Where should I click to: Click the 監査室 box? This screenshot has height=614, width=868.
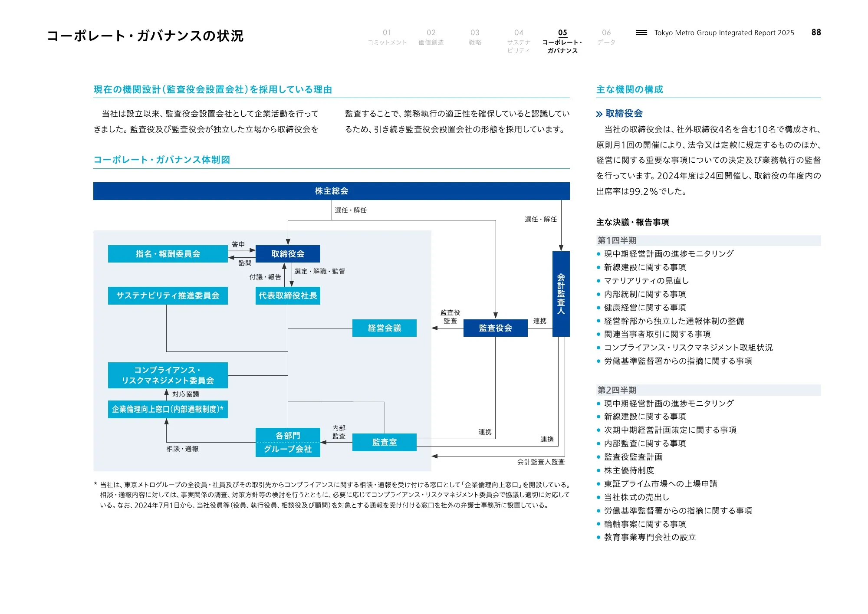coord(384,442)
